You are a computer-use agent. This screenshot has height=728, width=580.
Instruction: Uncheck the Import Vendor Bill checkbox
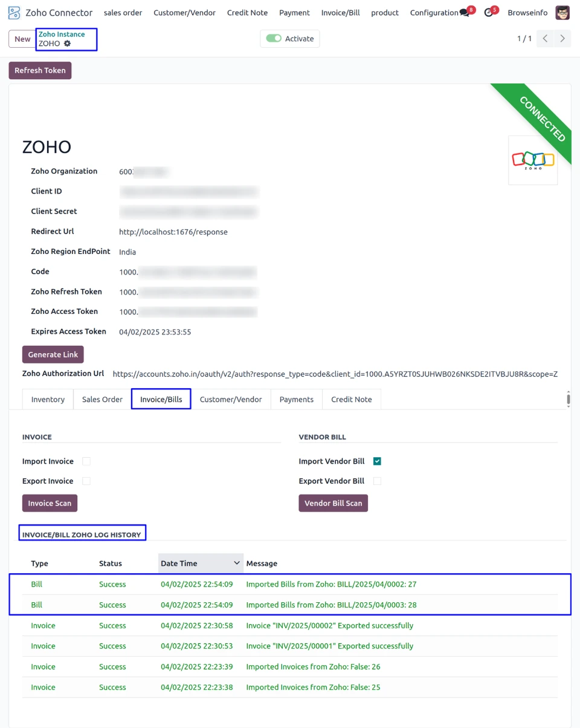click(x=377, y=461)
